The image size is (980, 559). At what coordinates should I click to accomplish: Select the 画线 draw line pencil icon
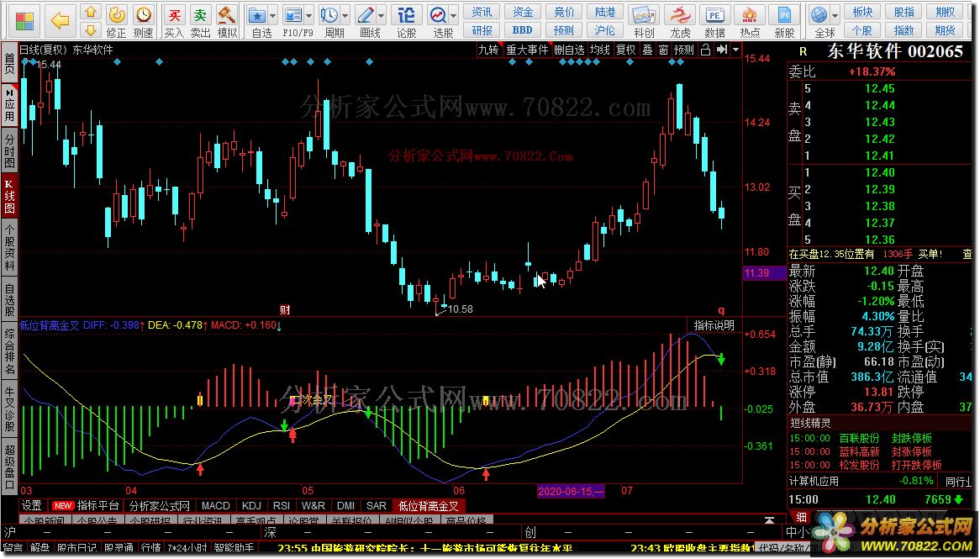[x=366, y=14]
